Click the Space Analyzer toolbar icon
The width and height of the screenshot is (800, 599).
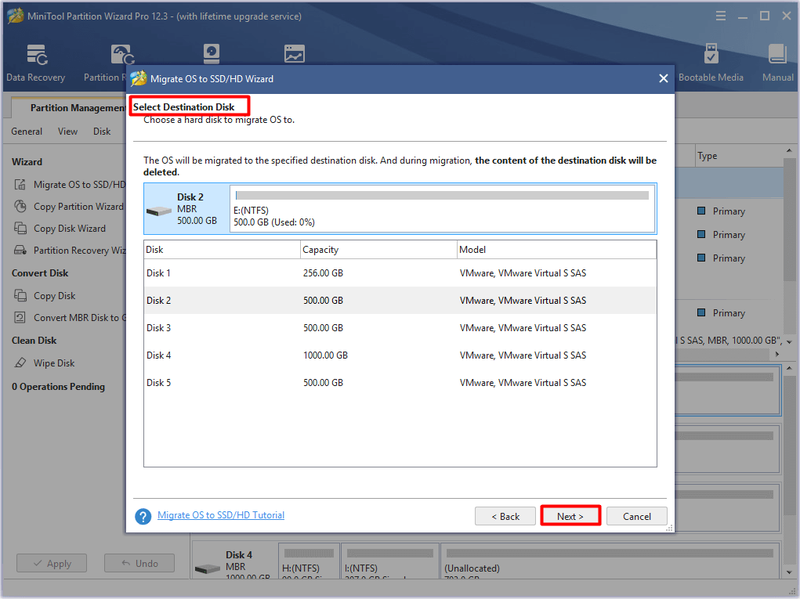[294, 54]
